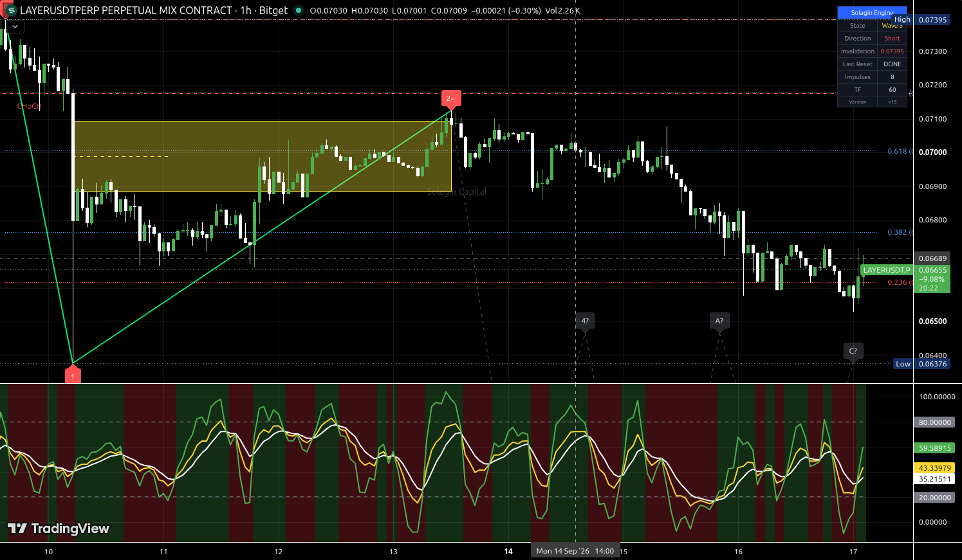Open the TradingView logo link
The width and height of the screenshot is (962, 560).
59,528
